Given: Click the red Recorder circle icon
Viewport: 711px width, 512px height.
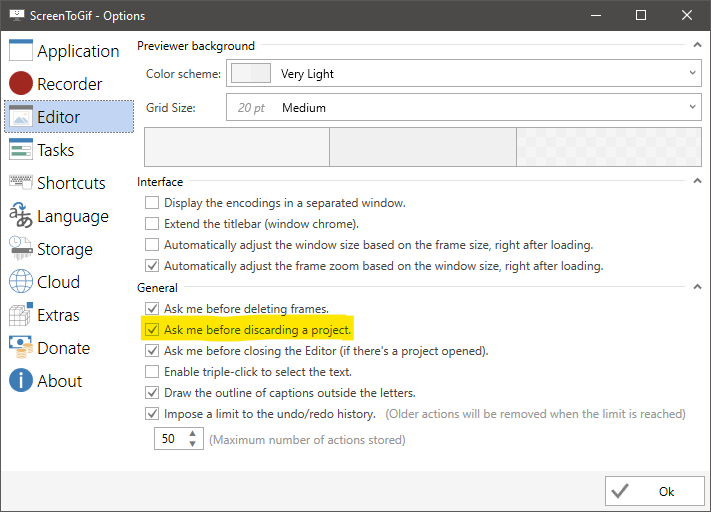Looking at the screenshot, I should click(x=21, y=83).
